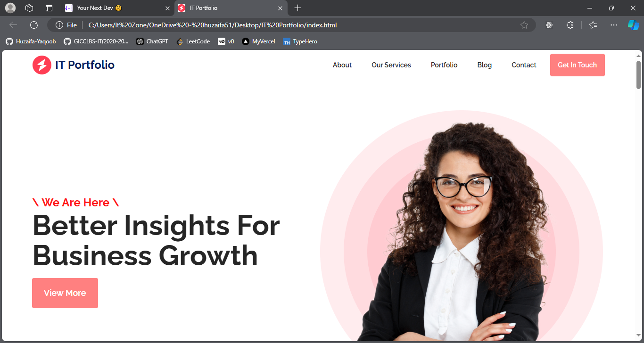Click the Get In Touch button

coord(578,65)
